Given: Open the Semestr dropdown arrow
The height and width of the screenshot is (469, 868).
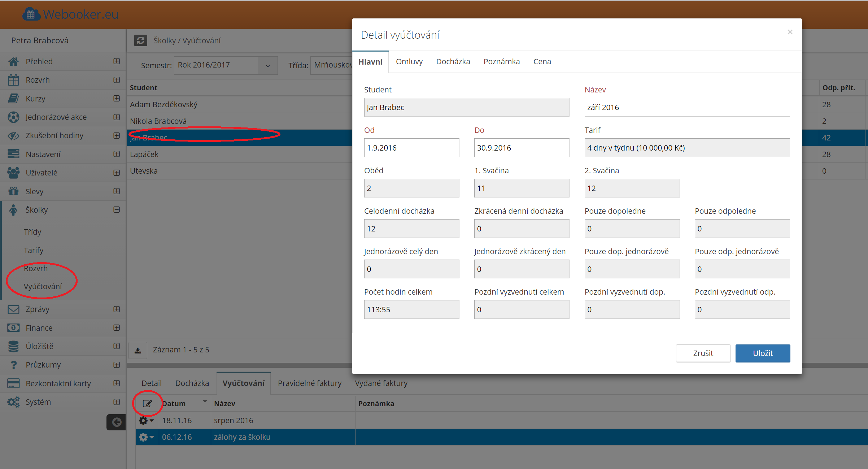Looking at the screenshot, I should (x=268, y=65).
